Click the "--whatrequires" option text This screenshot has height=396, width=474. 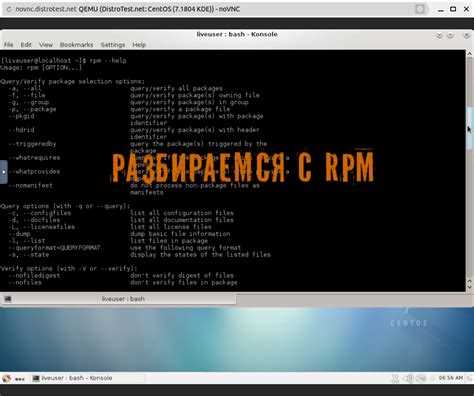pyautogui.click(x=35, y=158)
